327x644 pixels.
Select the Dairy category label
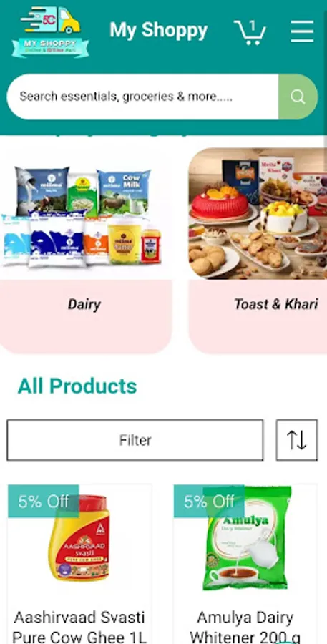click(84, 304)
